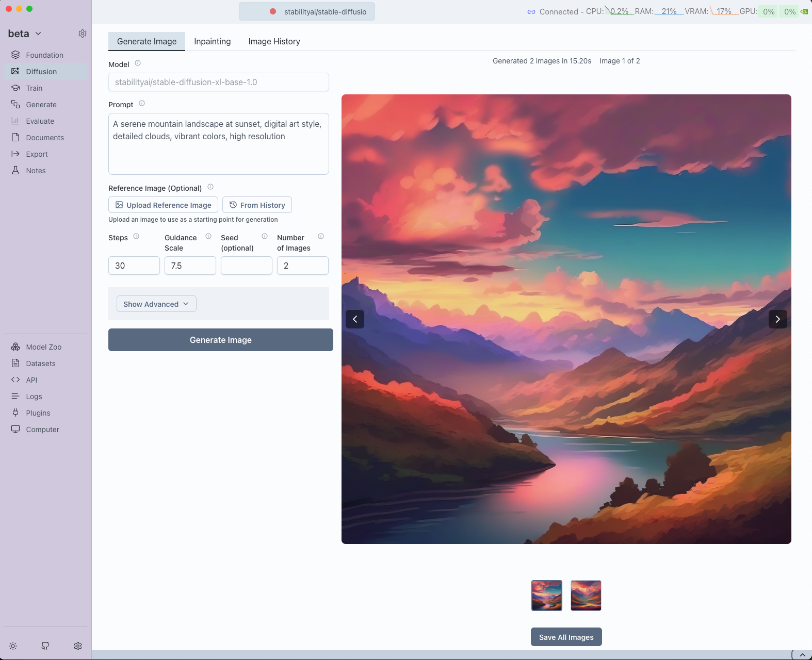812x660 pixels.
Task: Click the Model info icon
Action: pyautogui.click(x=138, y=63)
